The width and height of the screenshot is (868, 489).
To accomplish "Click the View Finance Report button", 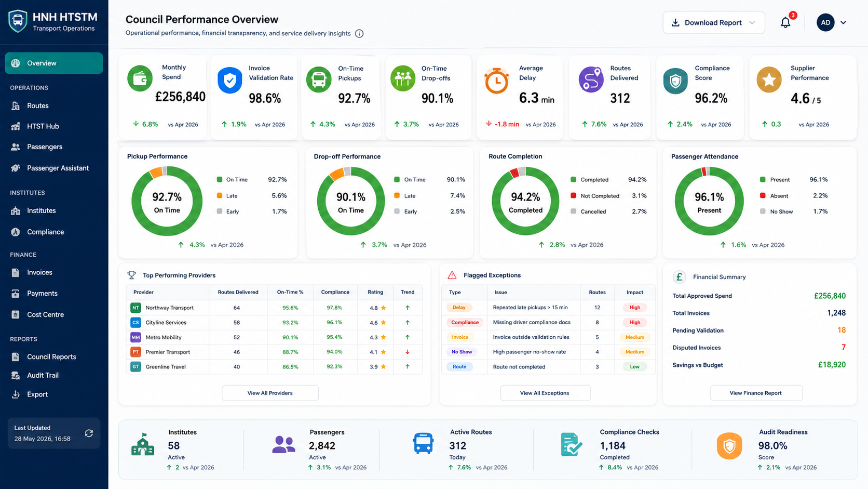I will point(756,393).
